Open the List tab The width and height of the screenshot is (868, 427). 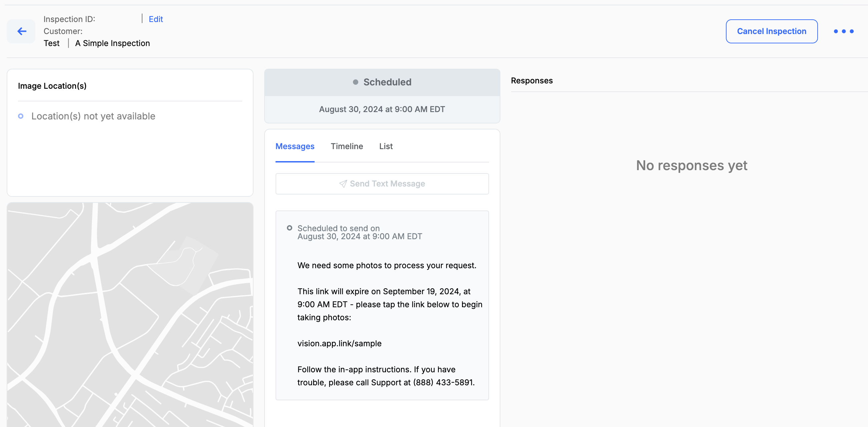[x=386, y=146]
